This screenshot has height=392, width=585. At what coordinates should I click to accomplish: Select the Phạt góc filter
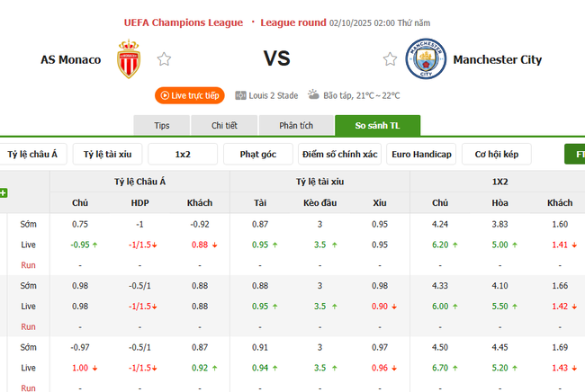point(257,155)
